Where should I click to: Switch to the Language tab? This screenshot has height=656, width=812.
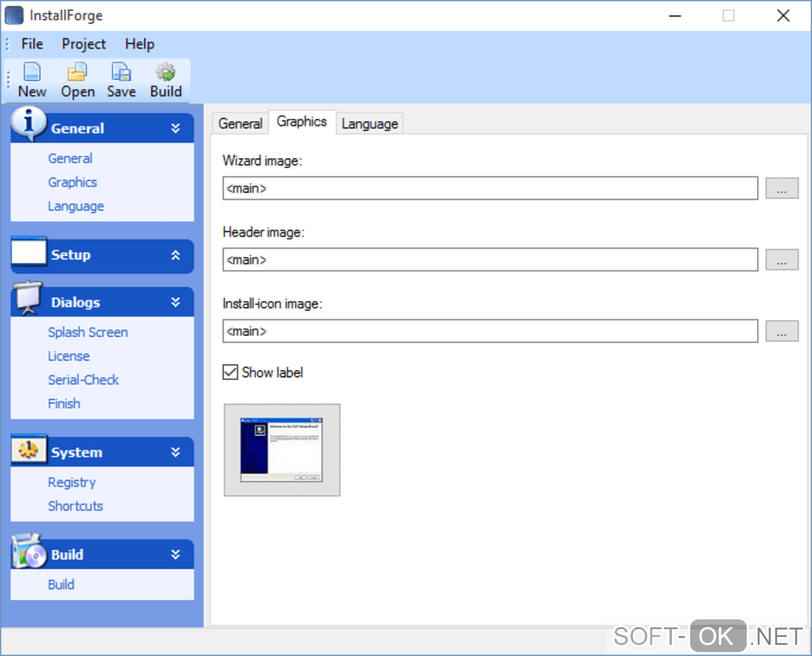pos(369,123)
